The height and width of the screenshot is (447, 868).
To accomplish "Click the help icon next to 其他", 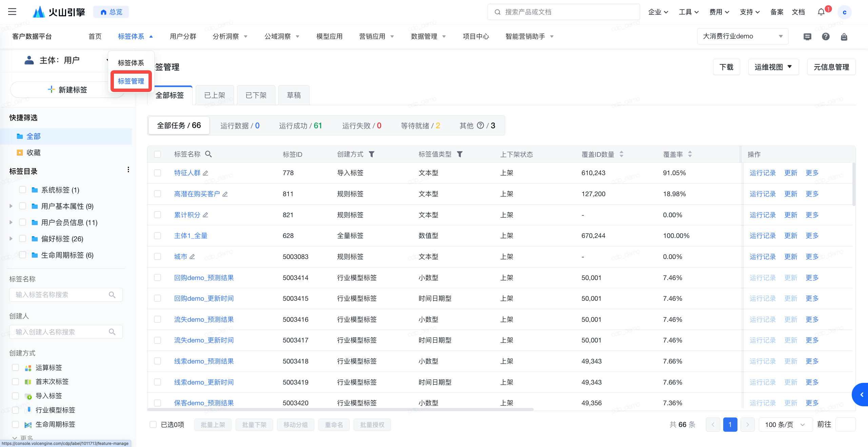I will coord(480,125).
